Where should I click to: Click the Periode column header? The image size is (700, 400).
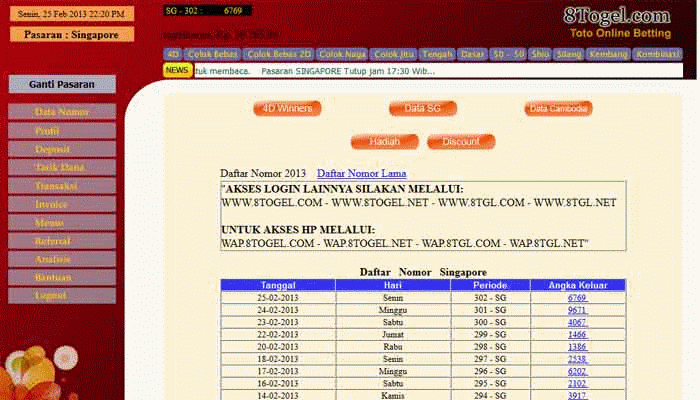(x=490, y=285)
